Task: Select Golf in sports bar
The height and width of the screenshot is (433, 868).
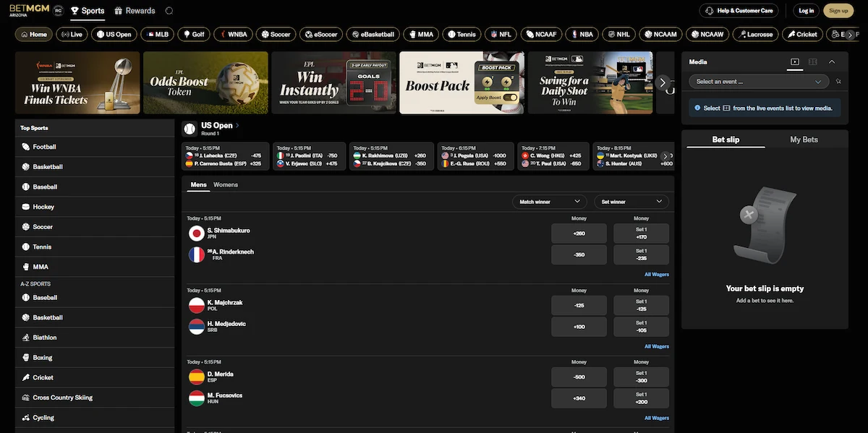Action: click(193, 34)
